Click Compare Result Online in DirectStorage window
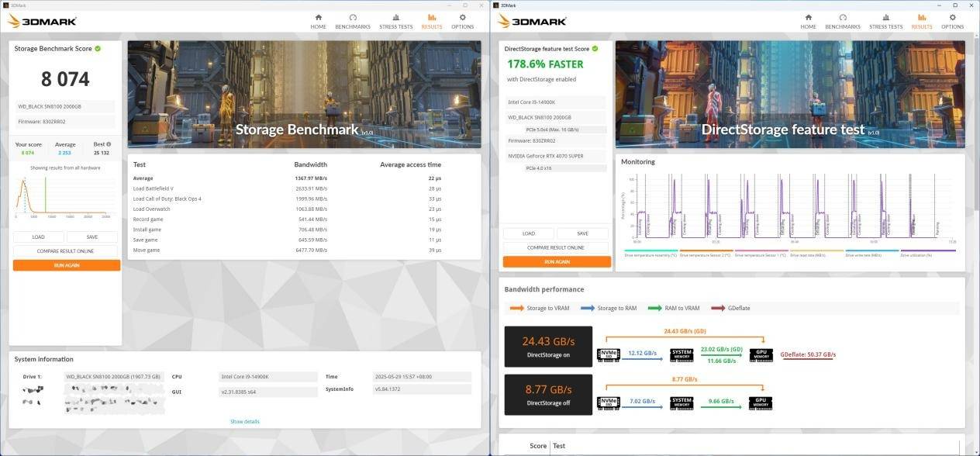Viewport: 980px width, 456px height. tap(556, 247)
